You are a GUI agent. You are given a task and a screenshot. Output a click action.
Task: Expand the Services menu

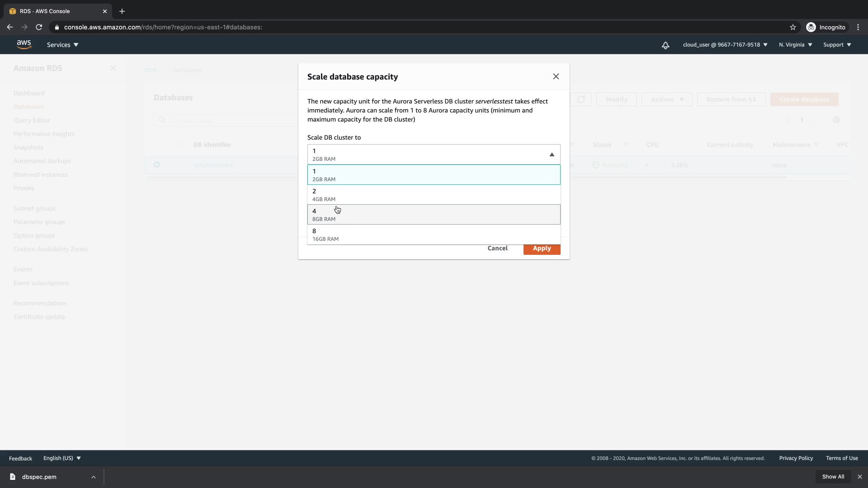pos(62,45)
